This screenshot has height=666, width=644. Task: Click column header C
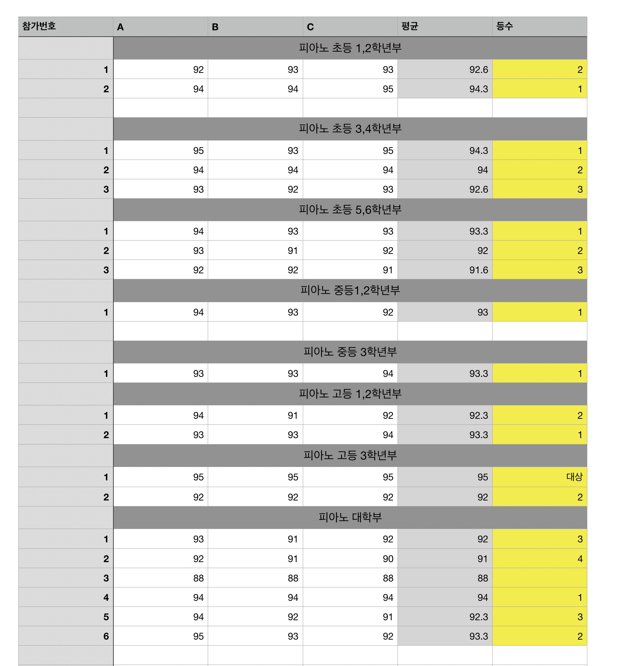(350, 26)
